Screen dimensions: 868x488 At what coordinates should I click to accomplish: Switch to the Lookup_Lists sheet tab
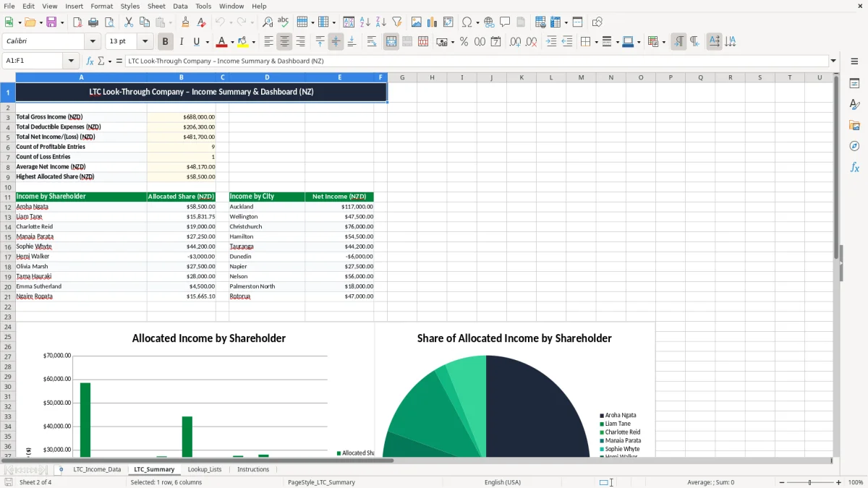tap(205, 469)
